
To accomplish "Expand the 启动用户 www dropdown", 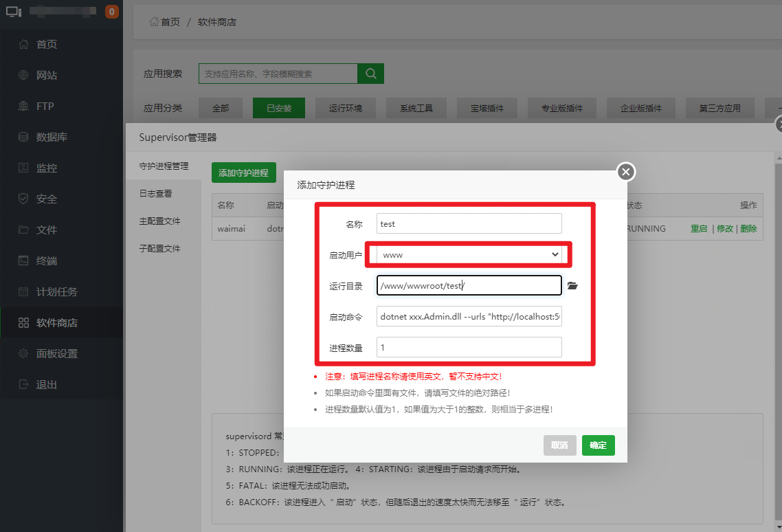I will click(470, 255).
